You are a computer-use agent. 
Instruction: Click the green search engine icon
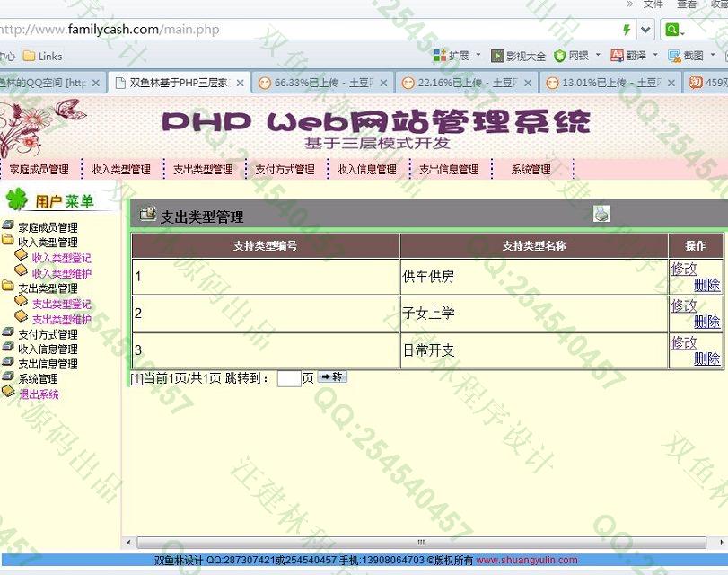(671, 30)
